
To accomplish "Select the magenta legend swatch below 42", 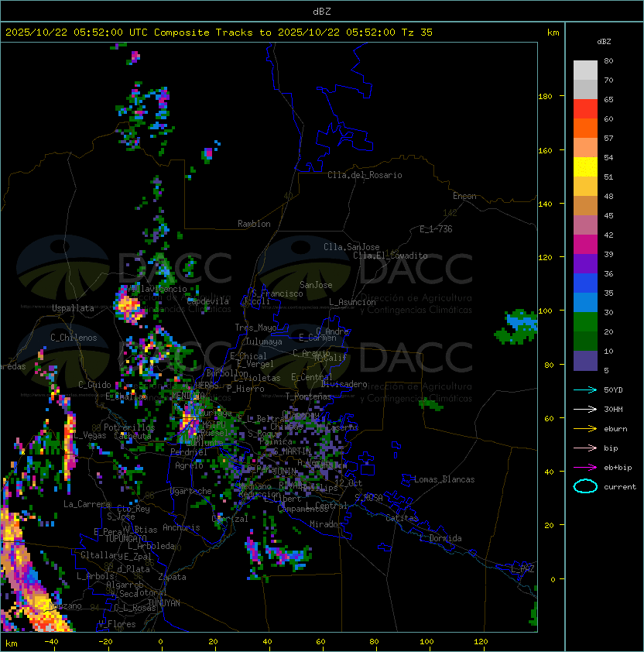I will pos(585,245).
